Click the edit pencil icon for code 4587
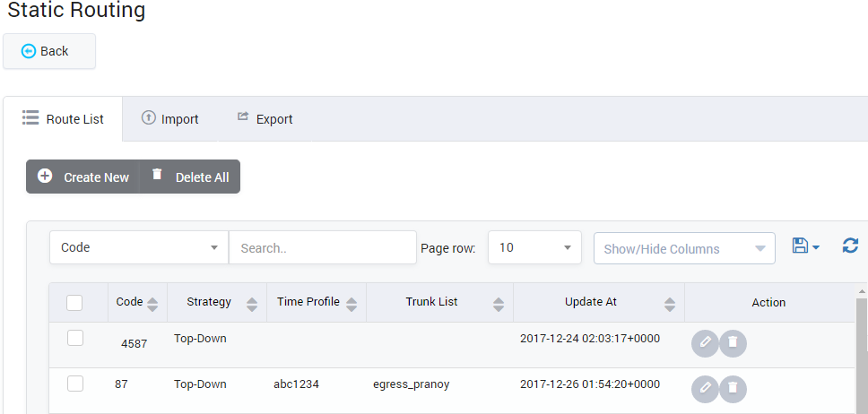The height and width of the screenshot is (414, 868). coord(705,343)
